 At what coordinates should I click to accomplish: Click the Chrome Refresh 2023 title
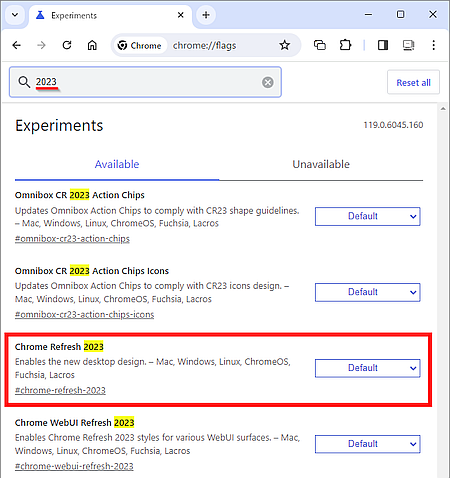(x=59, y=347)
